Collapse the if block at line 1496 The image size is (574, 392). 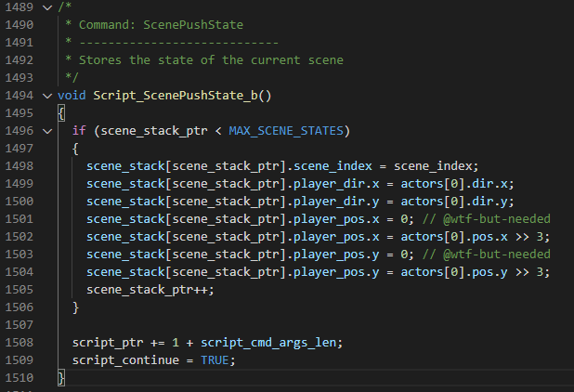tap(47, 131)
